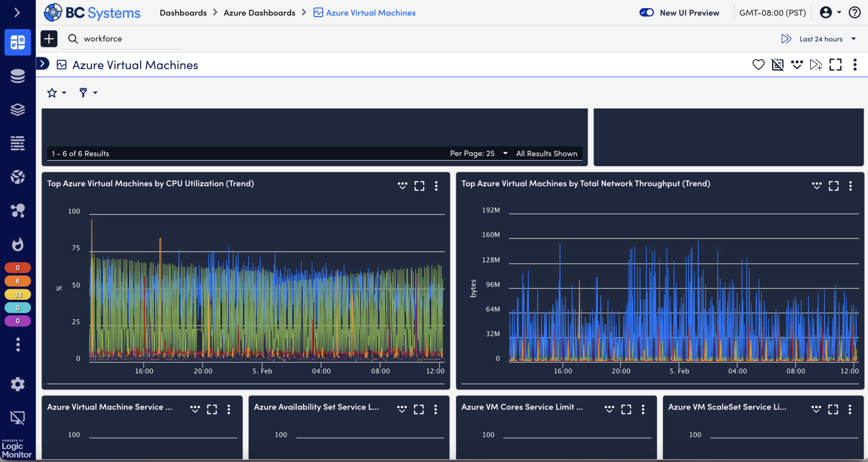Viewport: 868px width, 462px height.
Task: Open the Alerts flame icon in sidebar
Action: [17, 244]
